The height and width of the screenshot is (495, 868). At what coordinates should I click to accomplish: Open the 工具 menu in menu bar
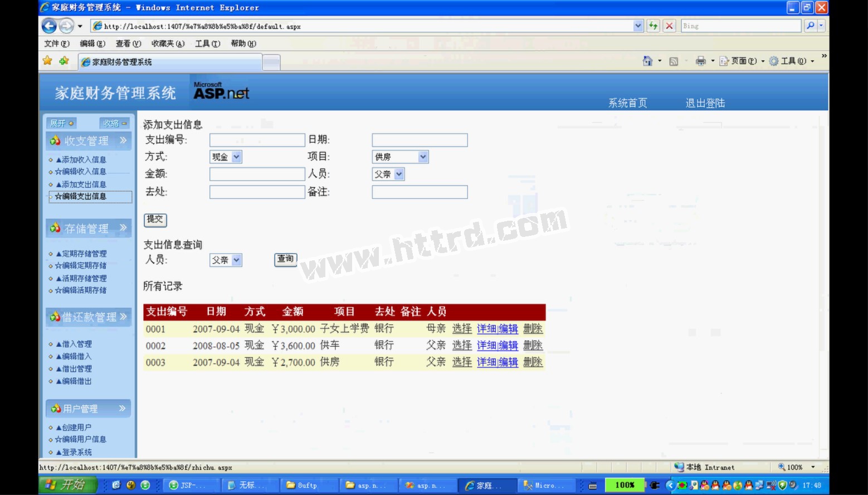pos(207,43)
